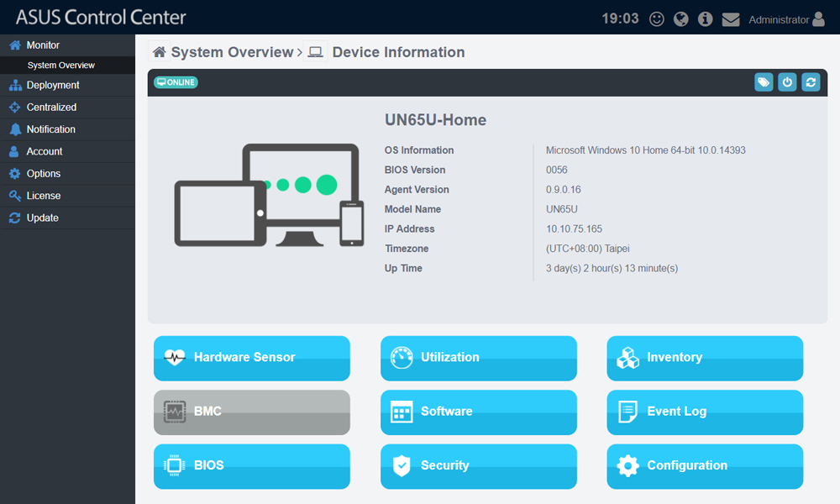The width and height of the screenshot is (840, 504).
Task: Open the Administrator user profile icon
Action: tap(817, 18)
